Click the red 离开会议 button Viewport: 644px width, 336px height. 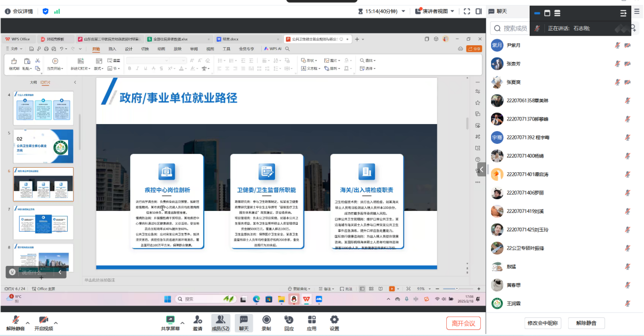pos(463,323)
